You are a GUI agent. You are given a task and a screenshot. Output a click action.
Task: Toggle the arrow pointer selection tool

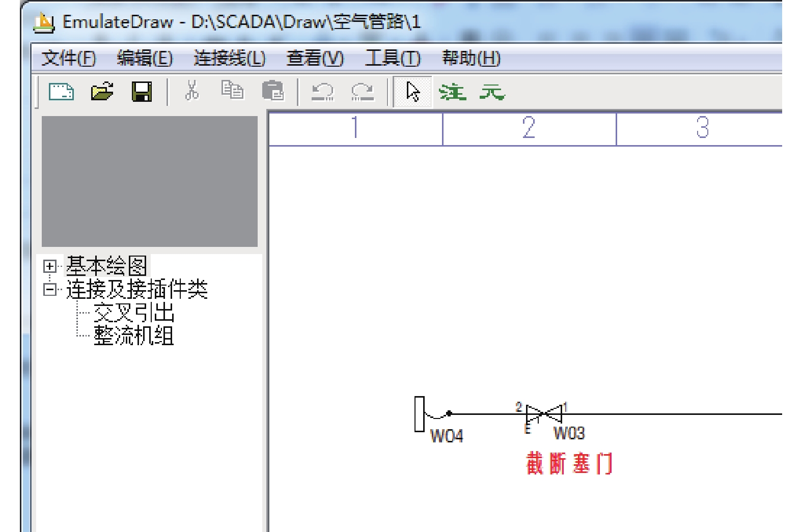click(x=412, y=92)
